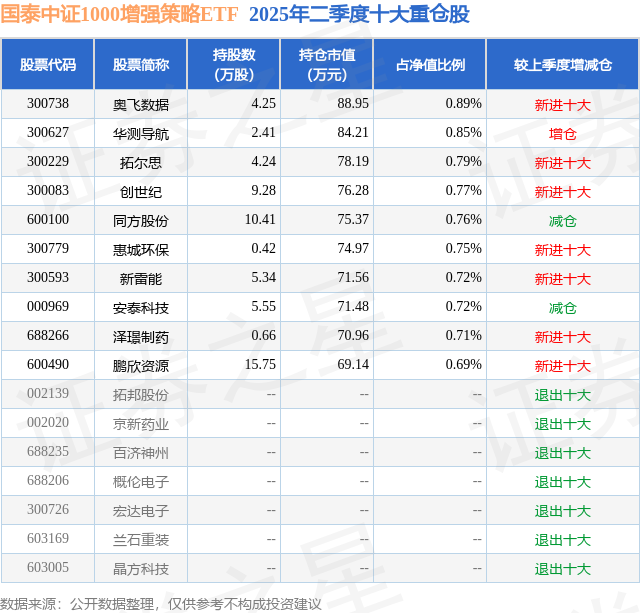Select the 持股数(万股) column header
Image resolution: width=640 pixels, height=613 pixels.
(234, 64)
